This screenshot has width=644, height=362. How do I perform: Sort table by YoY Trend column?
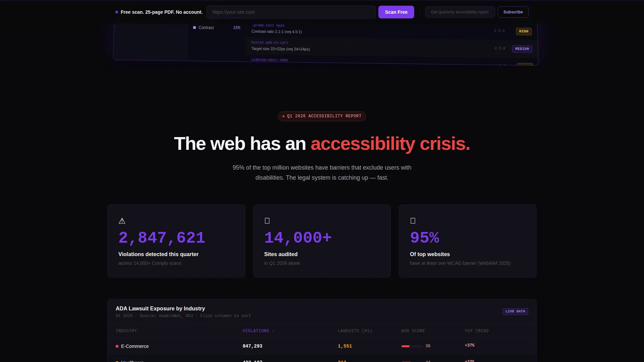[477, 331]
